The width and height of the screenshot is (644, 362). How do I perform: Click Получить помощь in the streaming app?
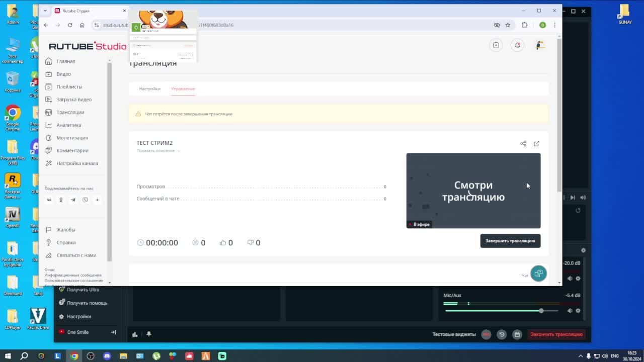tap(83, 303)
